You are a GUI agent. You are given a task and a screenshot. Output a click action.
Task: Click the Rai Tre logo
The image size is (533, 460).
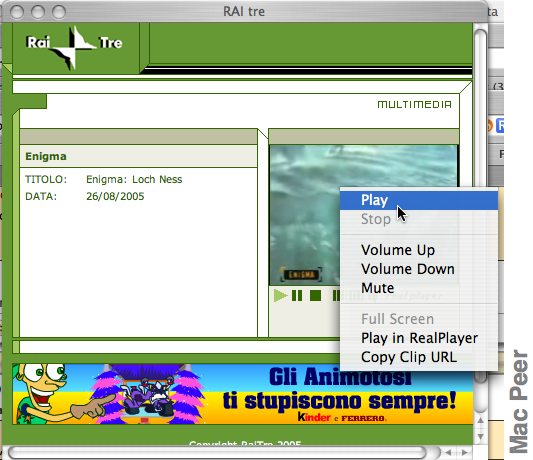point(74,47)
